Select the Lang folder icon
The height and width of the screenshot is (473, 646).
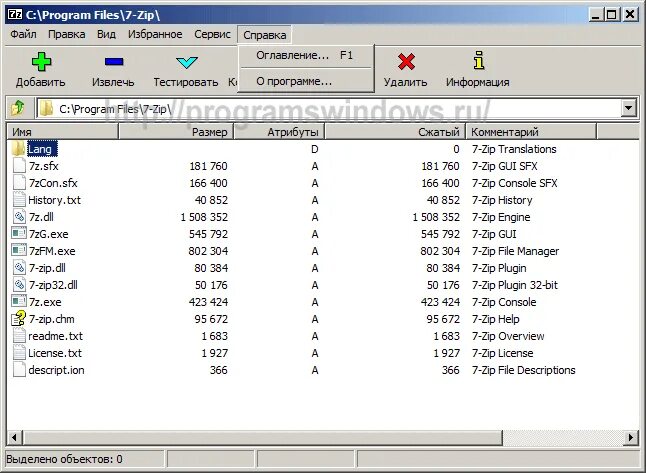19,149
